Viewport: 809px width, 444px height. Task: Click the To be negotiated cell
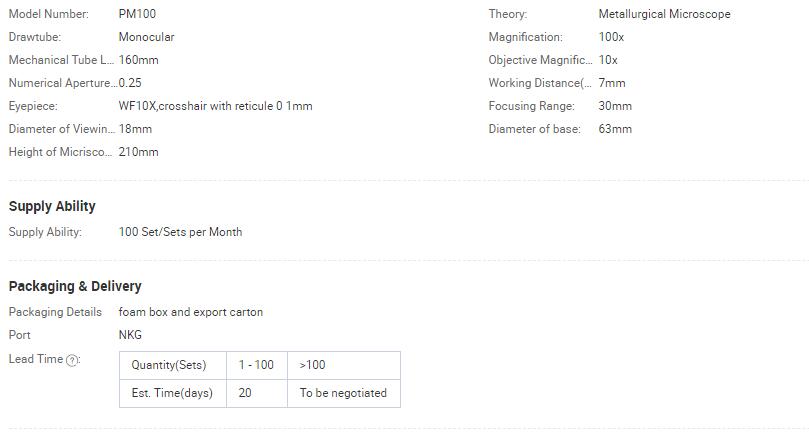(344, 393)
